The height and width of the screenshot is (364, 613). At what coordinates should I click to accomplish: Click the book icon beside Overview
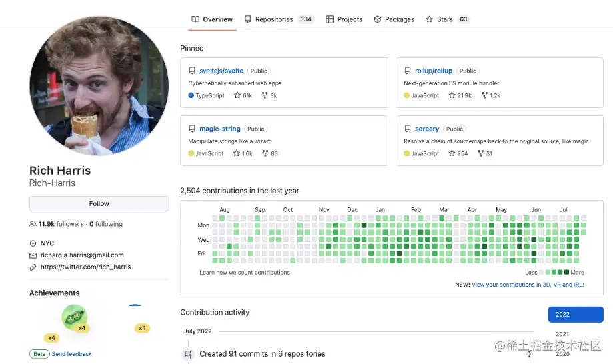(195, 19)
